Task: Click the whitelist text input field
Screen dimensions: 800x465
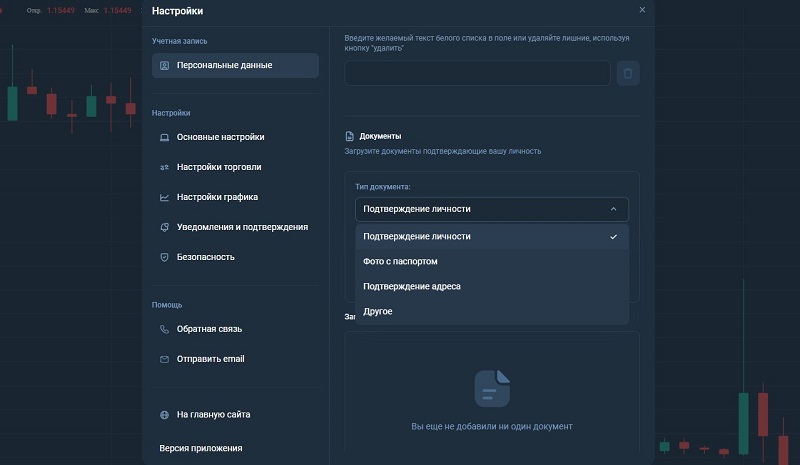Action: [477, 73]
